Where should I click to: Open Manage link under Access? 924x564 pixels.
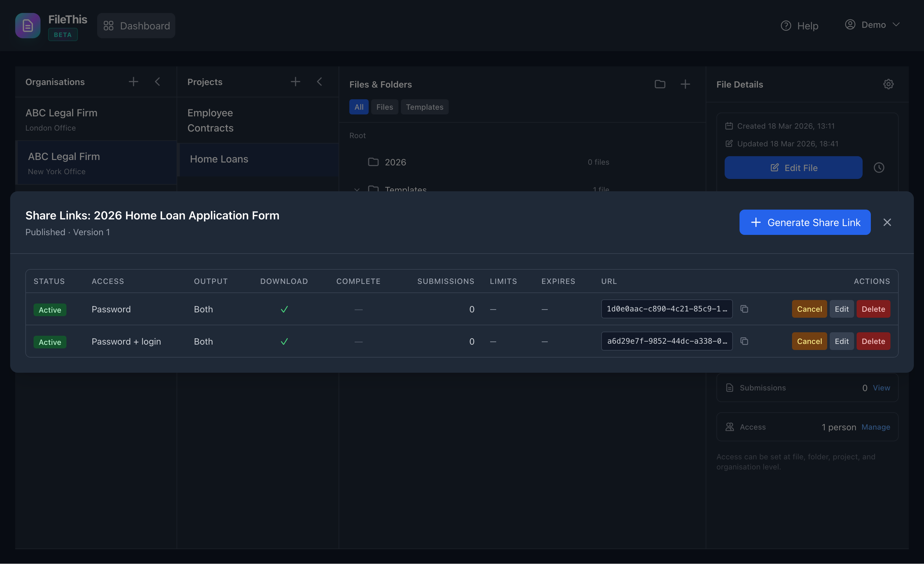(x=876, y=427)
